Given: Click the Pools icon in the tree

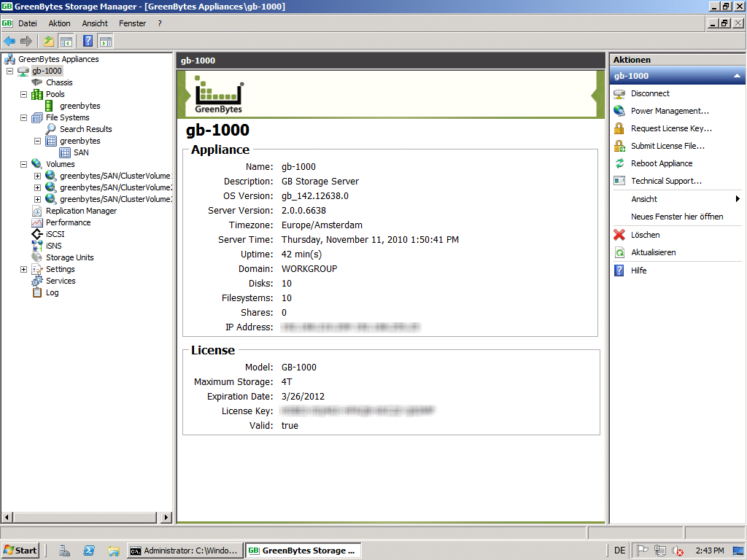Looking at the screenshot, I should point(36,94).
